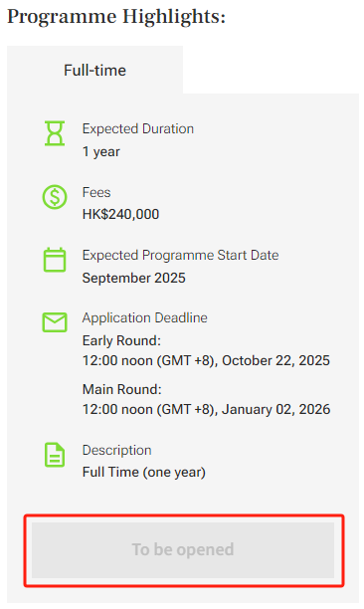Select the Full-time tab
Image resolution: width=364 pixels, height=609 pixels.
(x=94, y=70)
